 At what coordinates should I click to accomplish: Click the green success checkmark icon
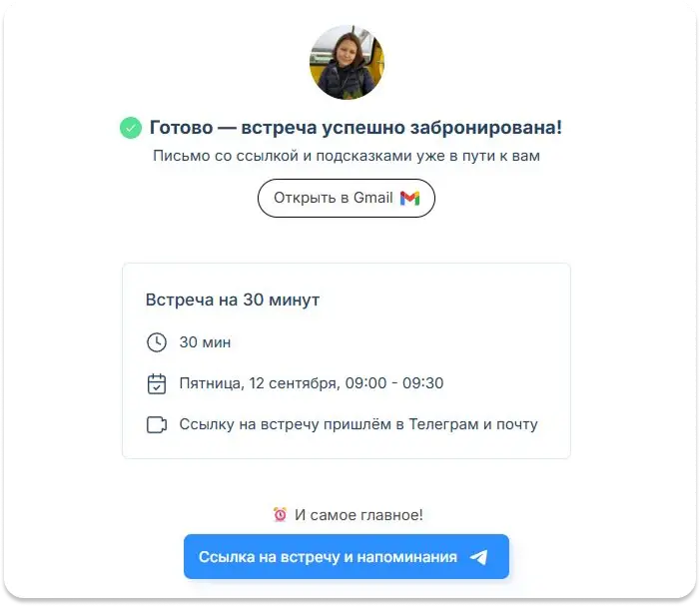pos(131,128)
